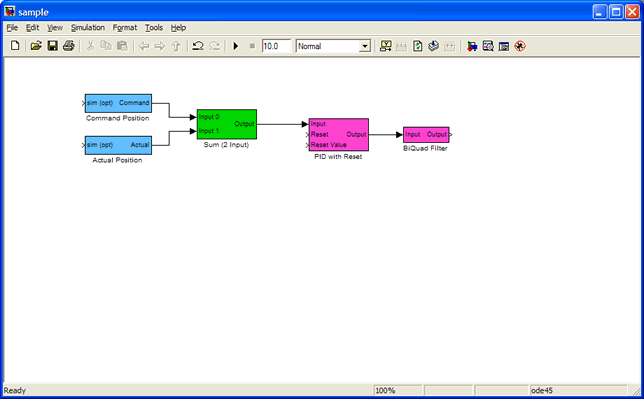The image size is (644, 399).
Task: Select the BiQuad Filter block
Action: point(426,134)
